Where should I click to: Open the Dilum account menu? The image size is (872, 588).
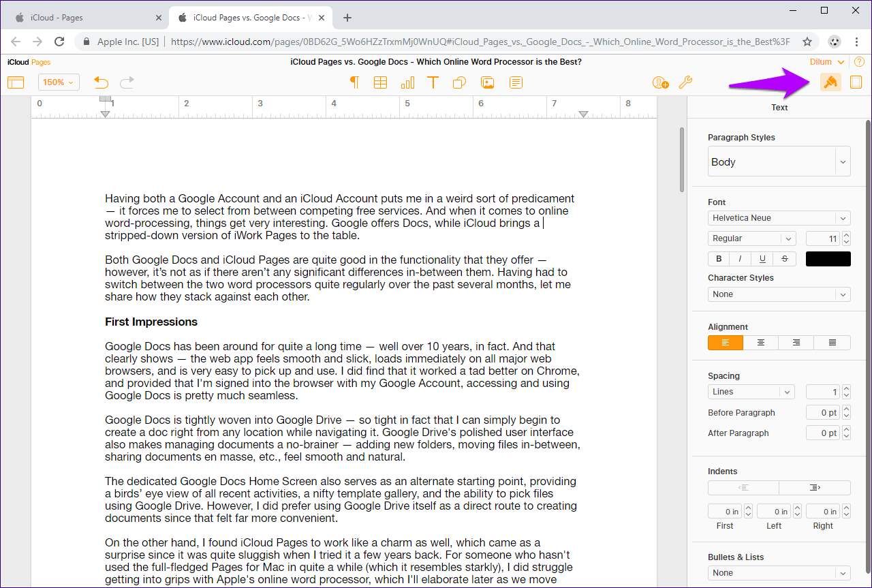pos(827,62)
